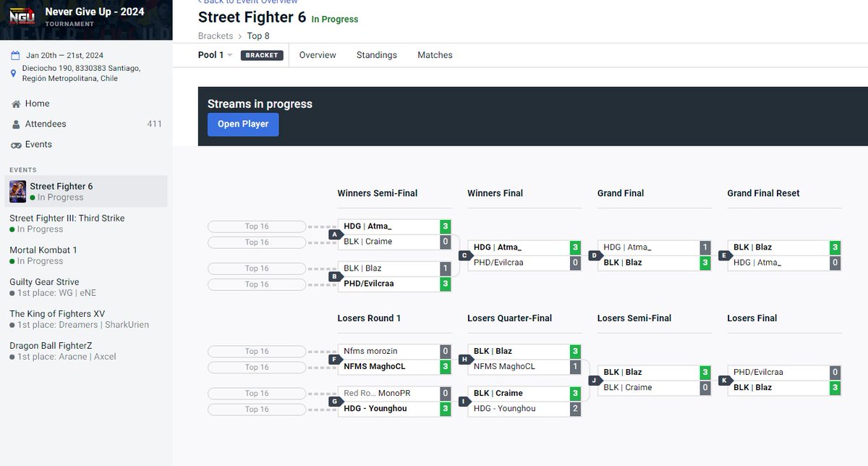Viewport: 868px width, 466px height.
Task: Click Top 16 placeholder feeding PHD/Evilcraa
Action: click(x=257, y=284)
